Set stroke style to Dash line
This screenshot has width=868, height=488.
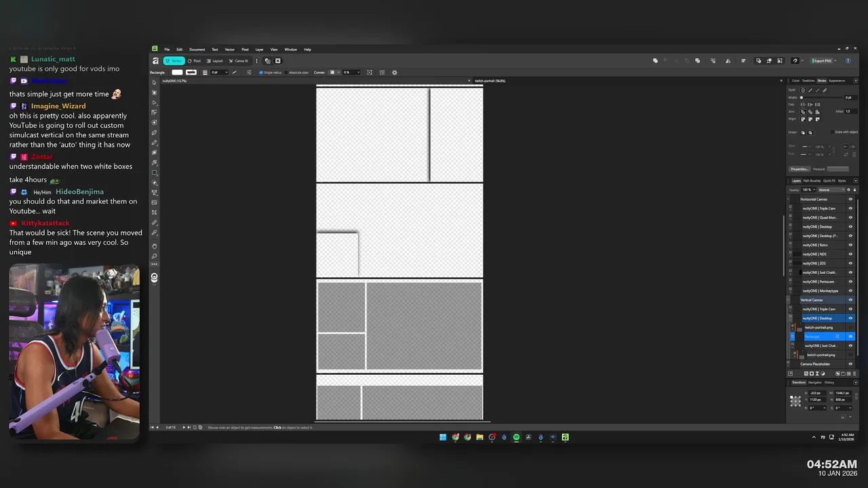pos(817,90)
